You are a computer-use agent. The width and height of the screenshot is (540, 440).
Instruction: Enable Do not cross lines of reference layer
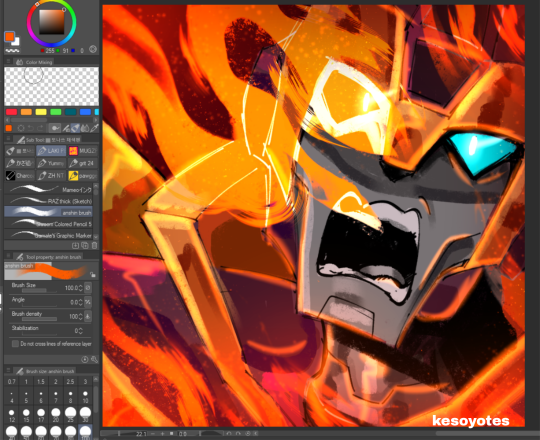pyautogui.click(x=15, y=344)
